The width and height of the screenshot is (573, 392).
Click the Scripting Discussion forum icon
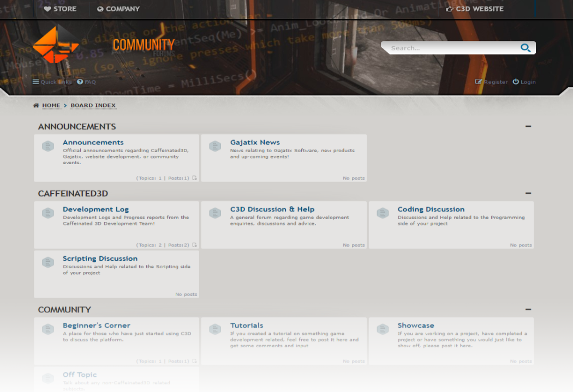pos(48,262)
